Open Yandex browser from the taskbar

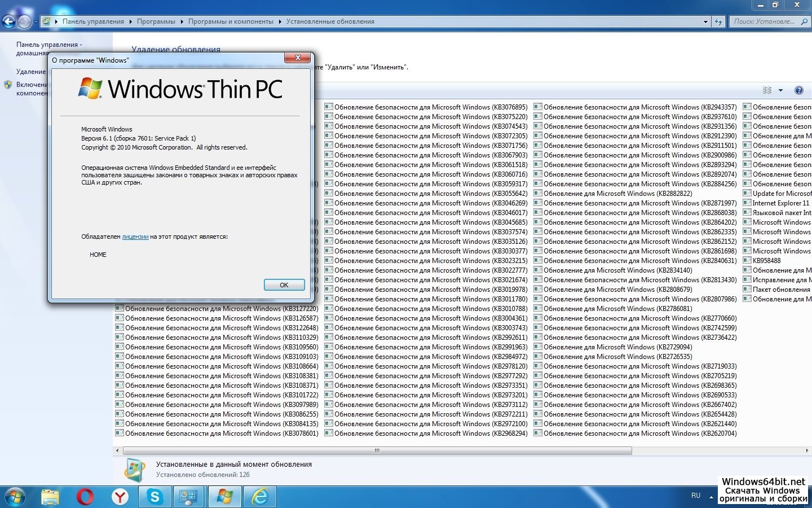tap(120, 497)
